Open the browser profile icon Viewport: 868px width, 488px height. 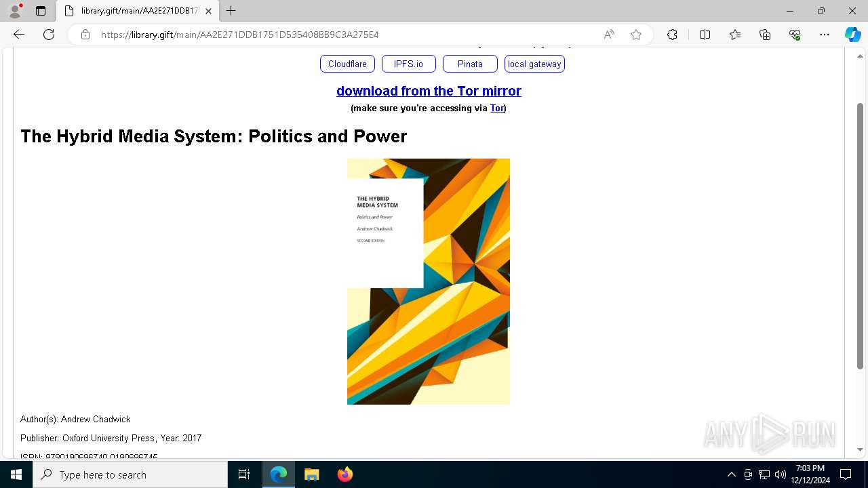pos(15,11)
